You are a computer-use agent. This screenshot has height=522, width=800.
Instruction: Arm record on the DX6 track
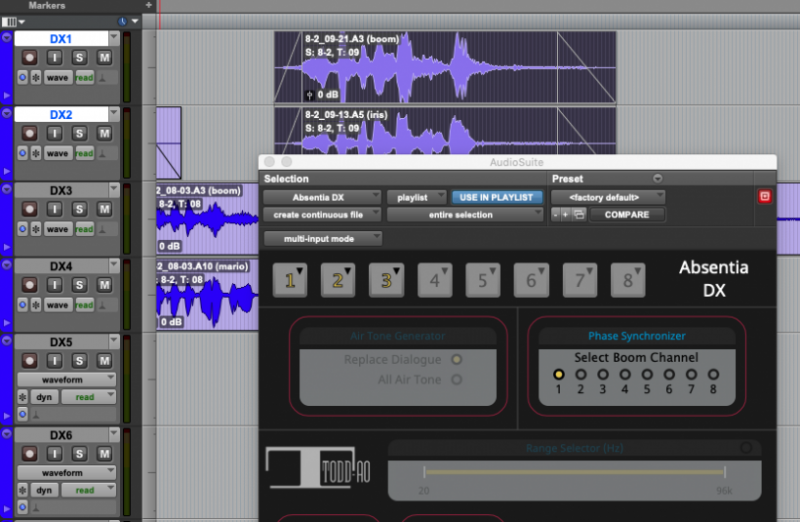(x=29, y=454)
